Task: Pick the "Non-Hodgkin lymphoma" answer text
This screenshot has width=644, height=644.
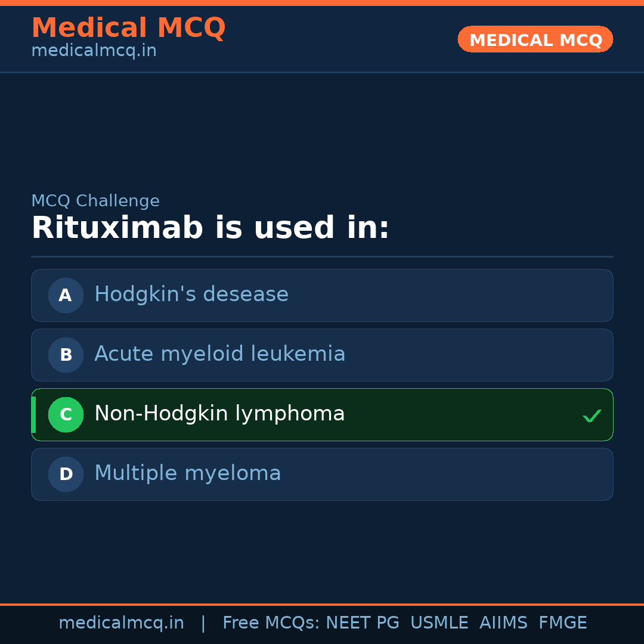Action: coord(219,414)
